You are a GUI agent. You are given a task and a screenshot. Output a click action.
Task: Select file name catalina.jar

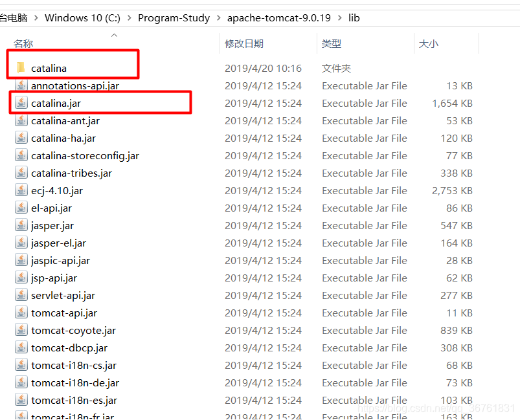56,104
